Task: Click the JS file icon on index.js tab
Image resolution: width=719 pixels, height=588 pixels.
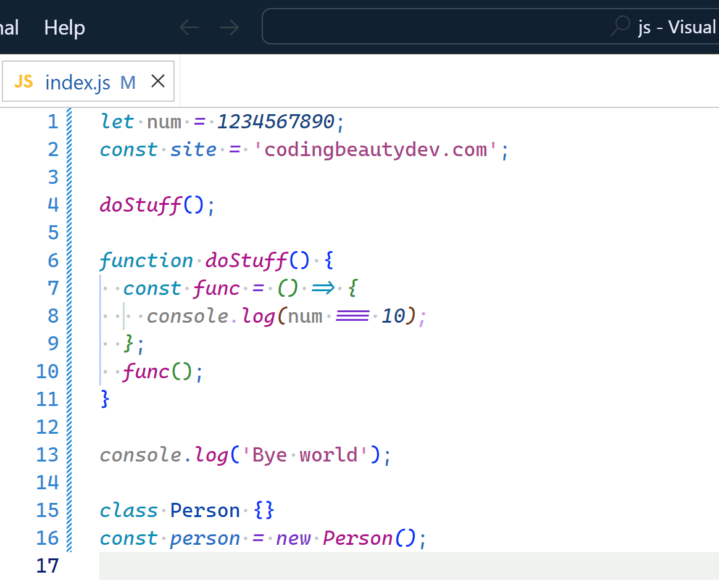Action: [x=24, y=81]
